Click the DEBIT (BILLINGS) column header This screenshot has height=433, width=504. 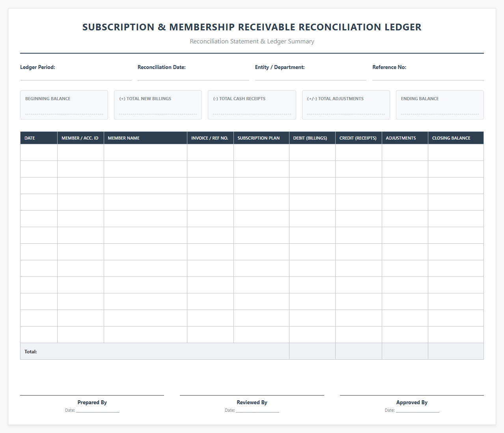(312, 138)
